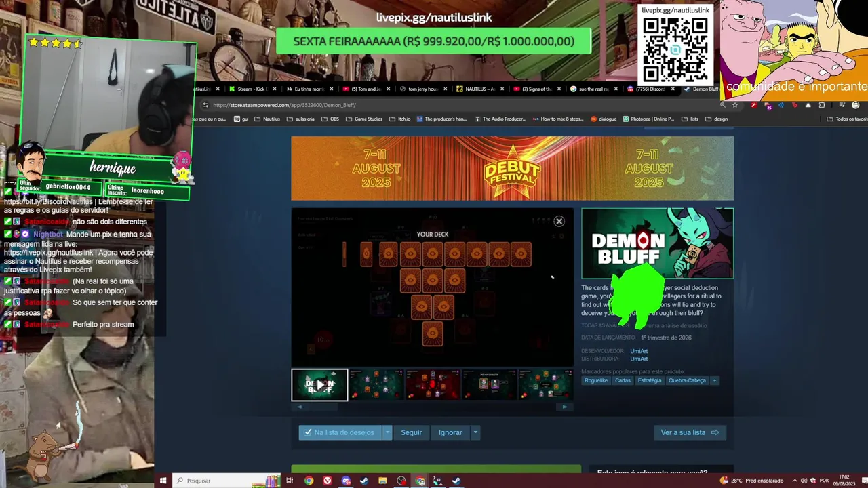Screen dimensions: 868x488
Task: Open 'Todos os favoritos' bookmarks folder
Action: coord(847,119)
